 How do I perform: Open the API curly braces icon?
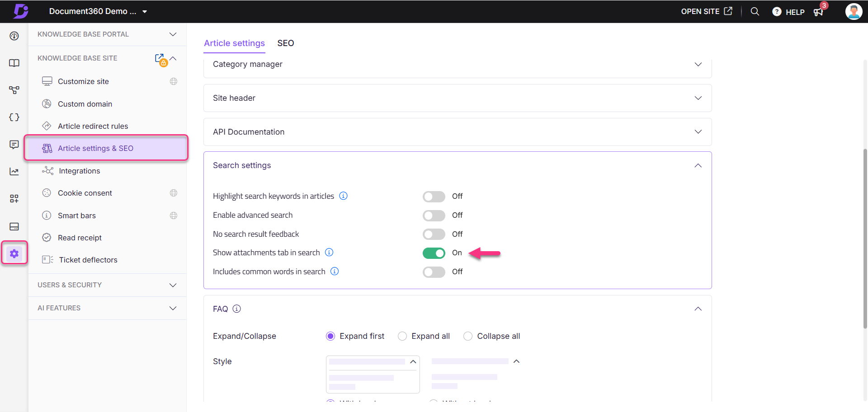14,117
